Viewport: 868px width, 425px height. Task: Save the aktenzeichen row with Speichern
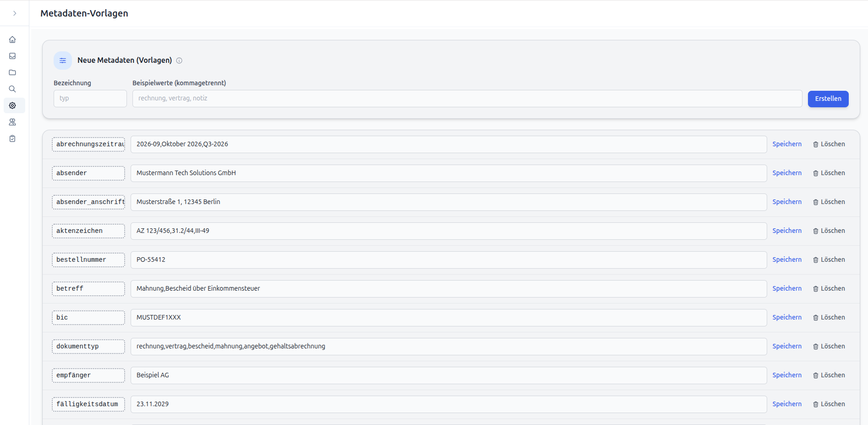click(787, 231)
